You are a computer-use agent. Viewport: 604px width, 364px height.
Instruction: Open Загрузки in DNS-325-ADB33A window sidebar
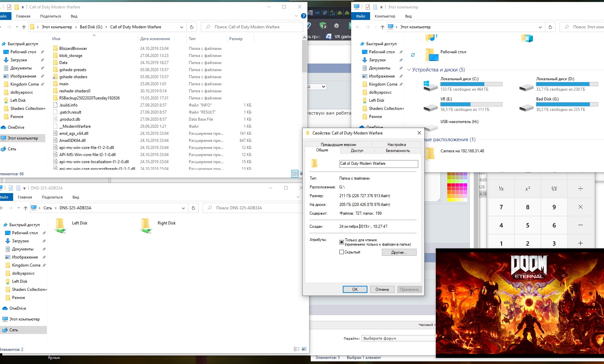coord(20,241)
